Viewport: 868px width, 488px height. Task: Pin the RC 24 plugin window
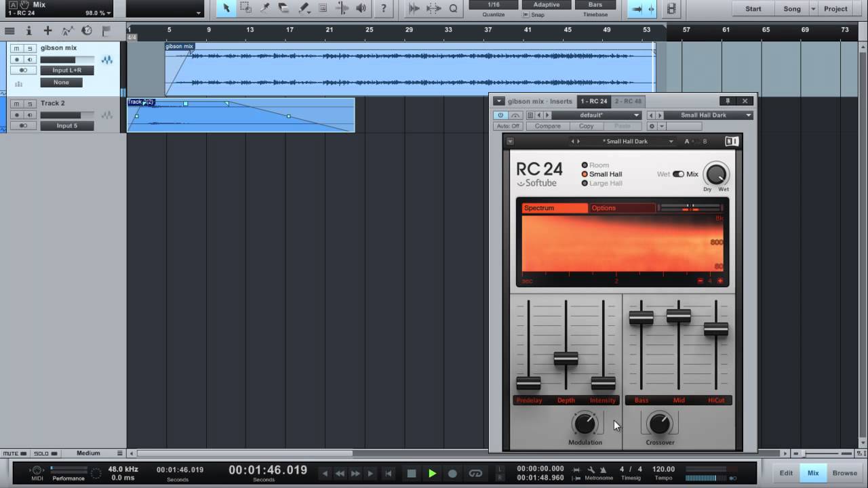coord(728,101)
